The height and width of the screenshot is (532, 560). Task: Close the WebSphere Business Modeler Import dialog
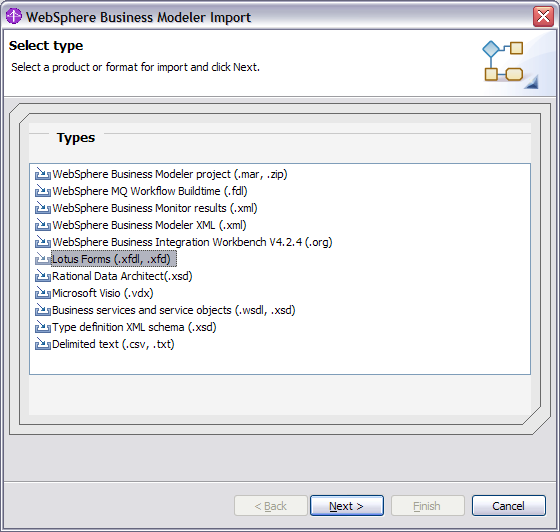pyautogui.click(x=543, y=16)
